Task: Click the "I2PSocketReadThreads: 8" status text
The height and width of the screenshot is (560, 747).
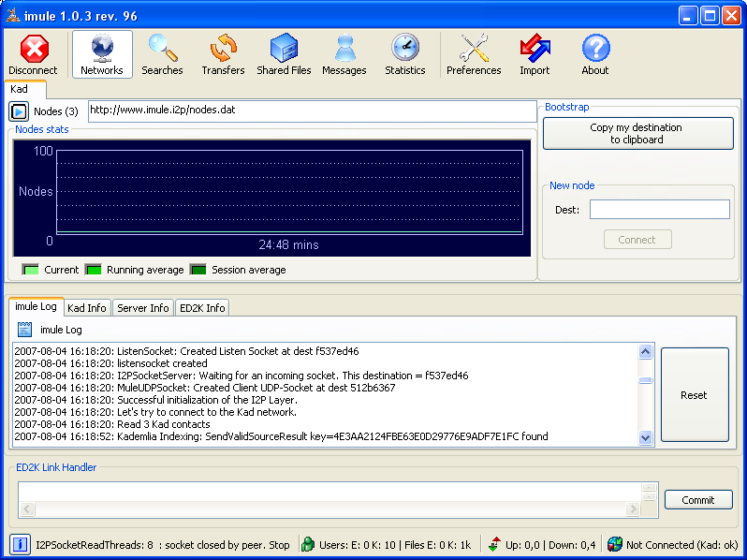Action: point(95,545)
